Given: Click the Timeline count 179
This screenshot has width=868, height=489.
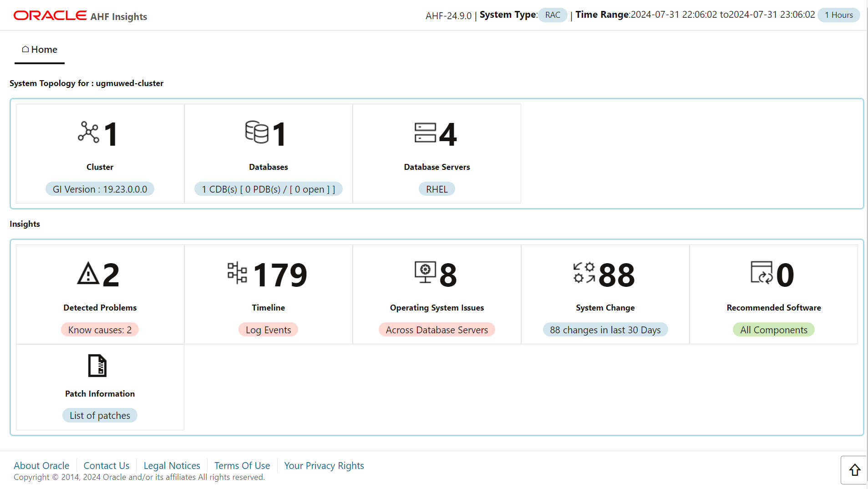Looking at the screenshot, I should pyautogui.click(x=280, y=275).
